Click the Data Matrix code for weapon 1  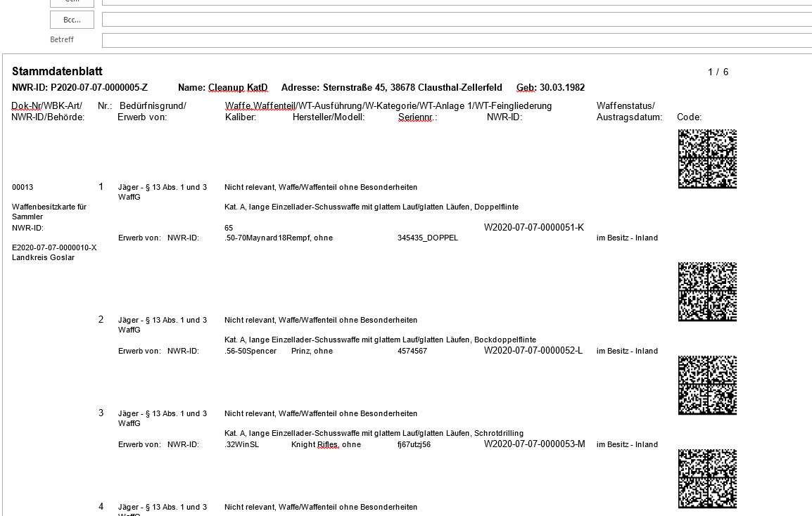[707, 159]
